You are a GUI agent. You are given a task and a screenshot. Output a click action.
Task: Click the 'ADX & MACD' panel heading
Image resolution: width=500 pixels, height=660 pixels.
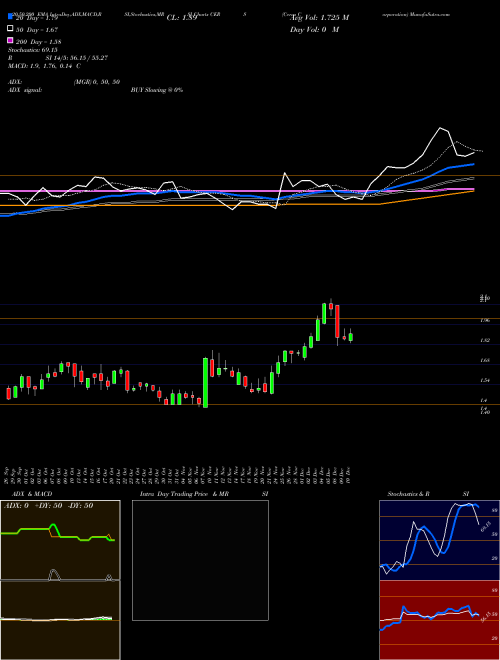[32, 494]
